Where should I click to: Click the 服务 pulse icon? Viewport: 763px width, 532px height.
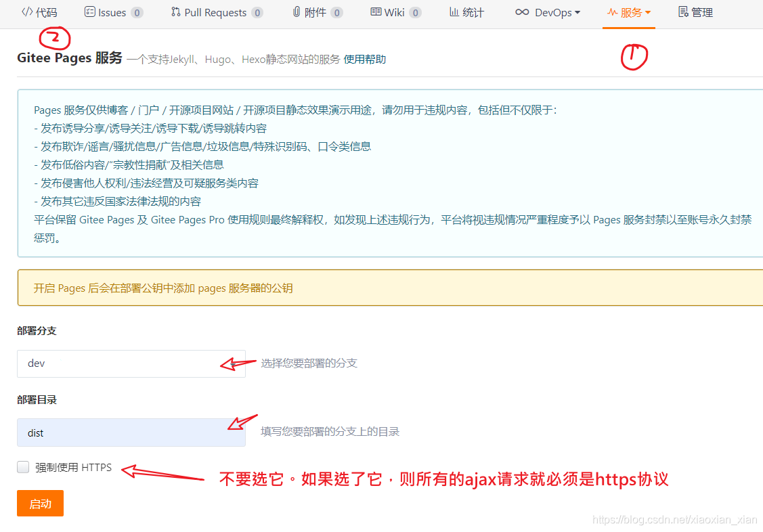pyautogui.click(x=613, y=12)
